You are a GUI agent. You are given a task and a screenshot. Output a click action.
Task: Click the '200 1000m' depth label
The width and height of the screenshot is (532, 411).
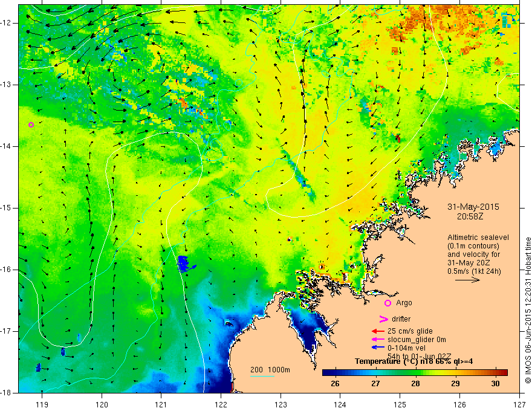tap(270, 370)
